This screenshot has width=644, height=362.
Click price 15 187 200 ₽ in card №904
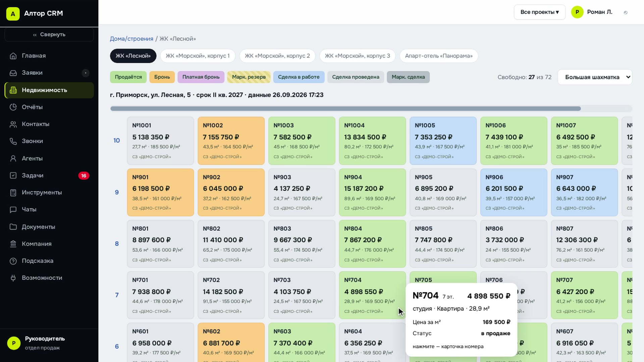[364, 189]
